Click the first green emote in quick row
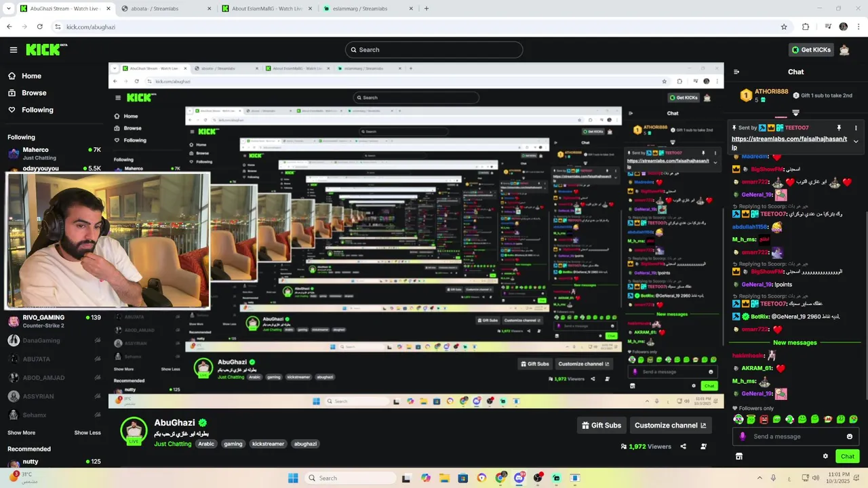Image resolution: width=868 pixels, height=488 pixels. pyautogui.click(x=738, y=420)
